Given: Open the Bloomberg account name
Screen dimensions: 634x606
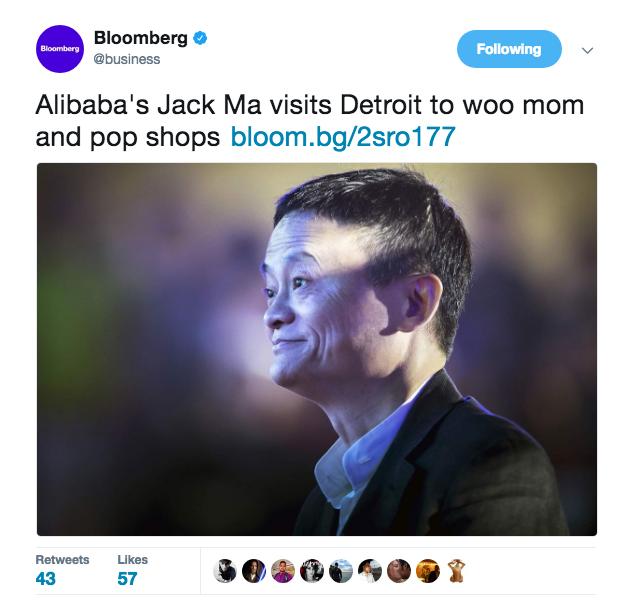Looking at the screenshot, I should 141,38.
